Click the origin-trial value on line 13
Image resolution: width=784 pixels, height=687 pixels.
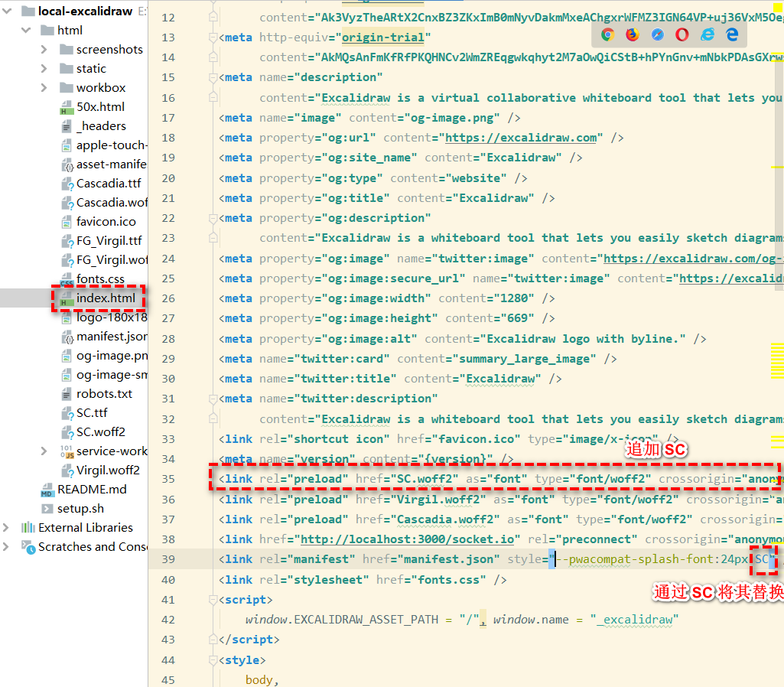(383, 37)
